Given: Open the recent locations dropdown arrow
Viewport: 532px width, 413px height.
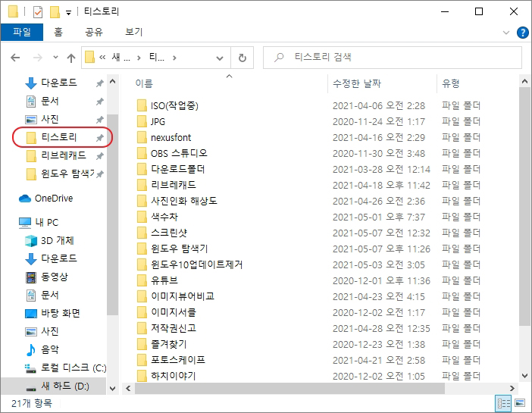Looking at the screenshot, I should (55, 58).
